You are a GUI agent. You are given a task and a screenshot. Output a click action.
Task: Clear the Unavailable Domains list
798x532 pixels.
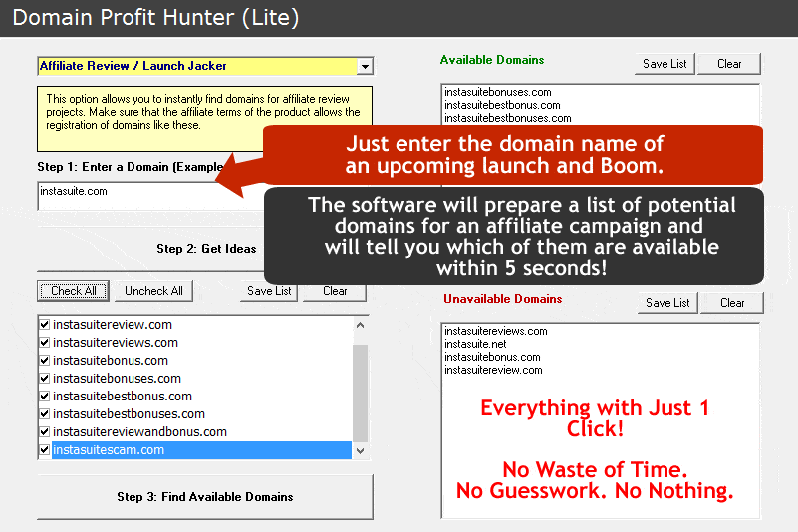pos(732,303)
